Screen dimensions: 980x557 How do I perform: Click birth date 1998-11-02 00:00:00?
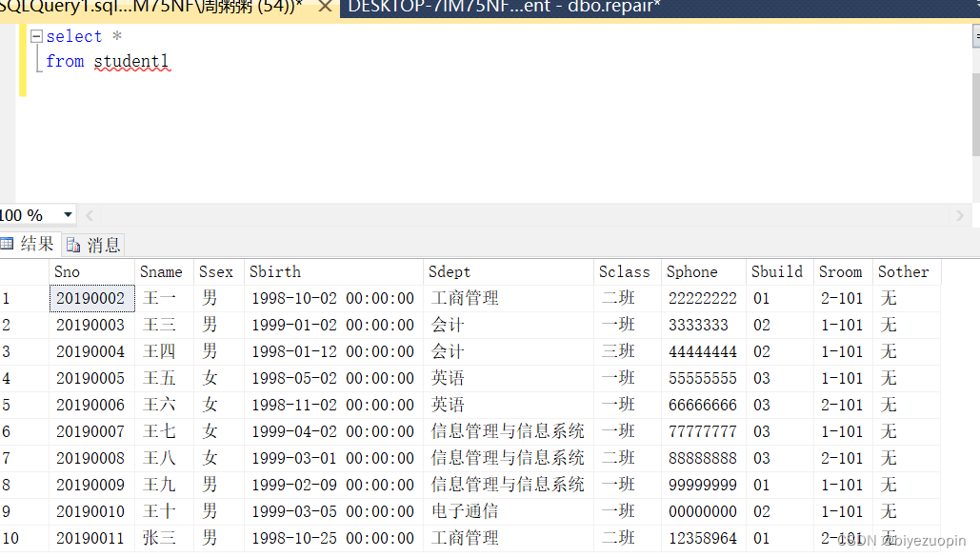click(333, 405)
